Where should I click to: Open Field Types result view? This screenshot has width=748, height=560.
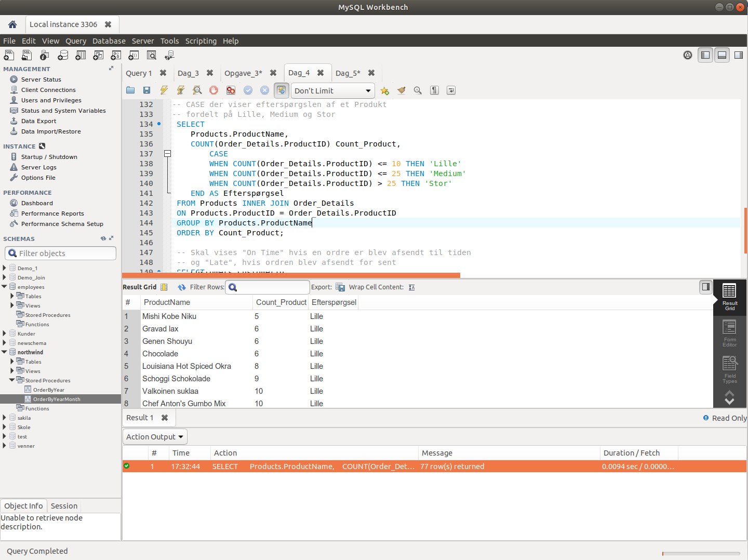[x=729, y=369]
